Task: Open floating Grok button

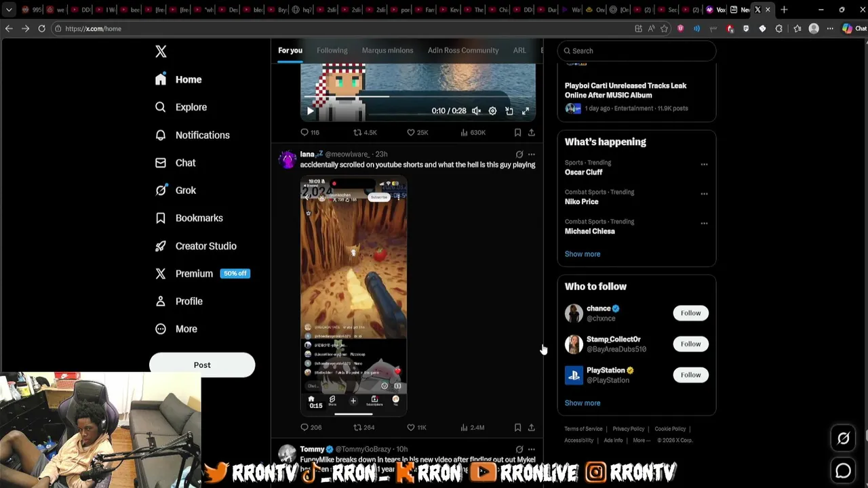Action: coord(844,439)
